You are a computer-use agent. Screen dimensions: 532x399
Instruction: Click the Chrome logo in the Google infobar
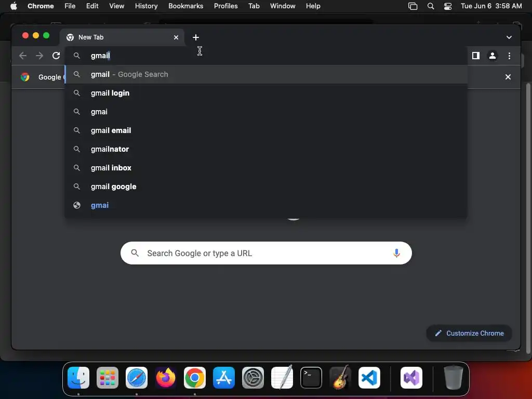click(x=25, y=77)
